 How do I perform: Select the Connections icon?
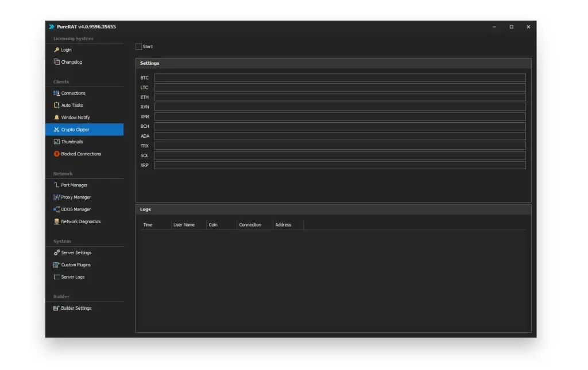[x=56, y=93]
